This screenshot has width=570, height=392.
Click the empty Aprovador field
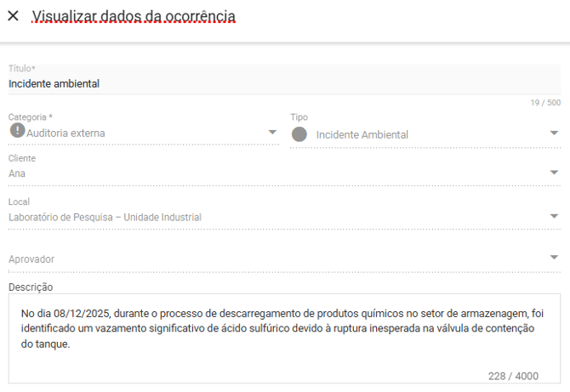(255, 258)
